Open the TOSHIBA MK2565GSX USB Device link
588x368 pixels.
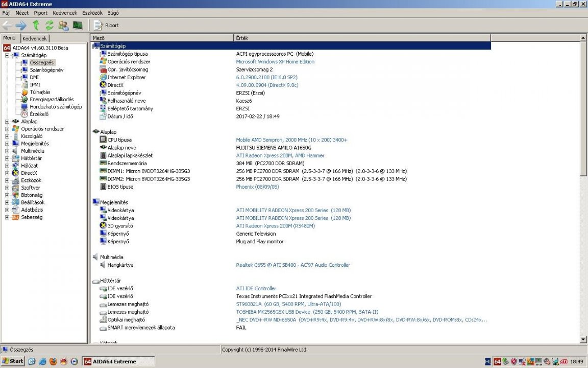(307, 312)
